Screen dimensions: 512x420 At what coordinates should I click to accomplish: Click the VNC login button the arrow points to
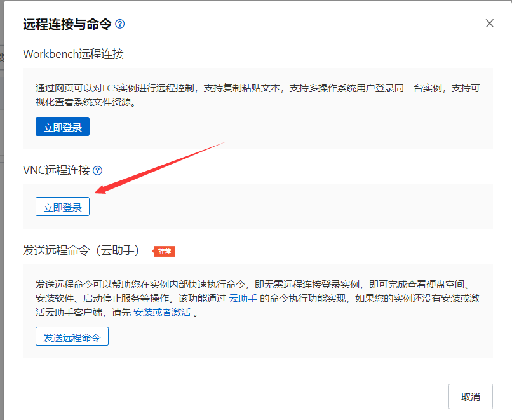coord(62,206)
